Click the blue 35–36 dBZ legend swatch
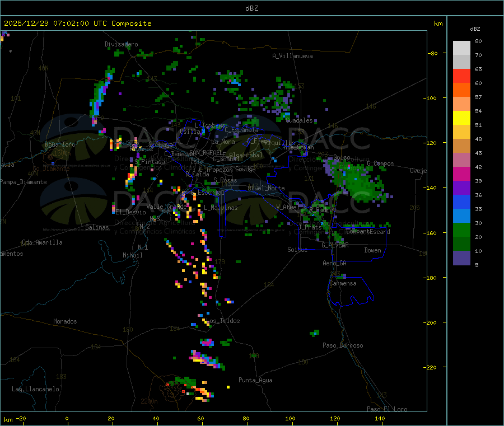This screenshot has height=426, width=504. click(x=461, y=202)
